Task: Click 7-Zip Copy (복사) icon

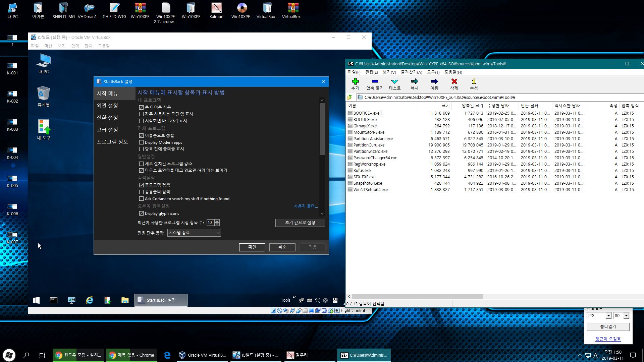Action: click(x=415, y=81)
